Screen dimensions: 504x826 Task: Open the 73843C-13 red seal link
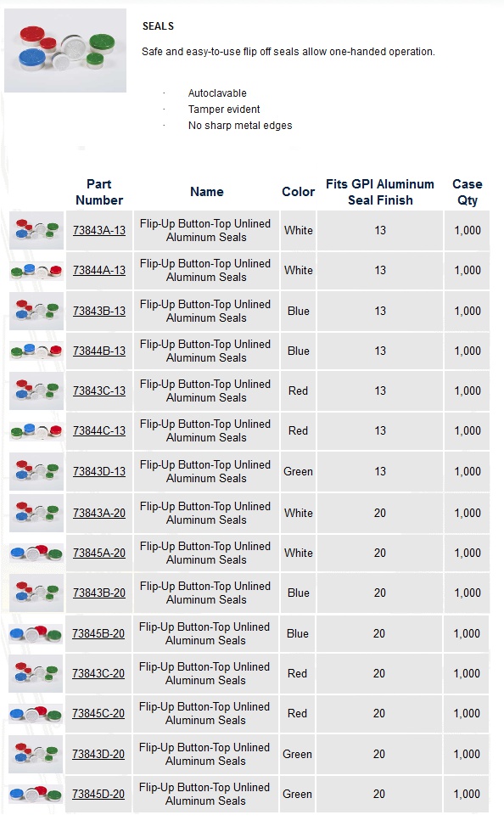(99, 391)
